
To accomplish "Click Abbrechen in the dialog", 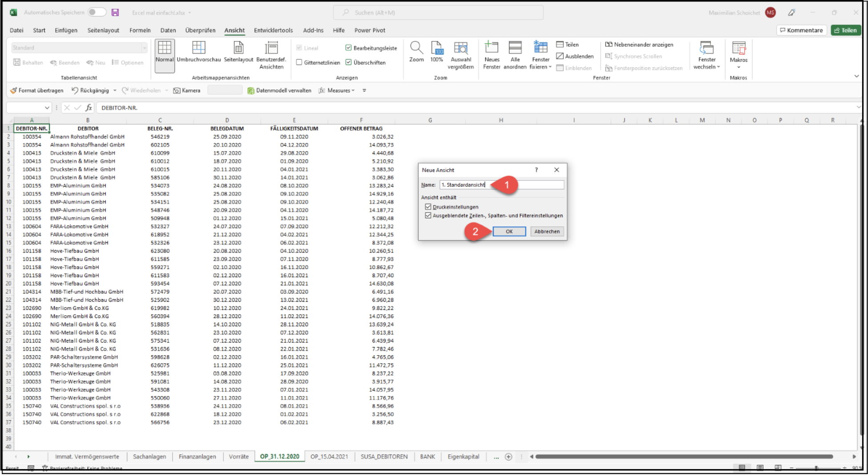I will click(547, 231).
